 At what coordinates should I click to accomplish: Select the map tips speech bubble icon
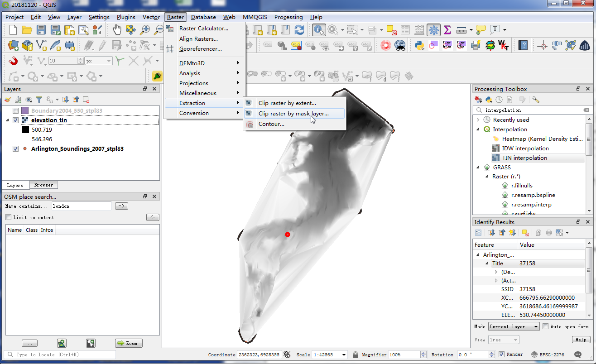(x=481, y=30)
